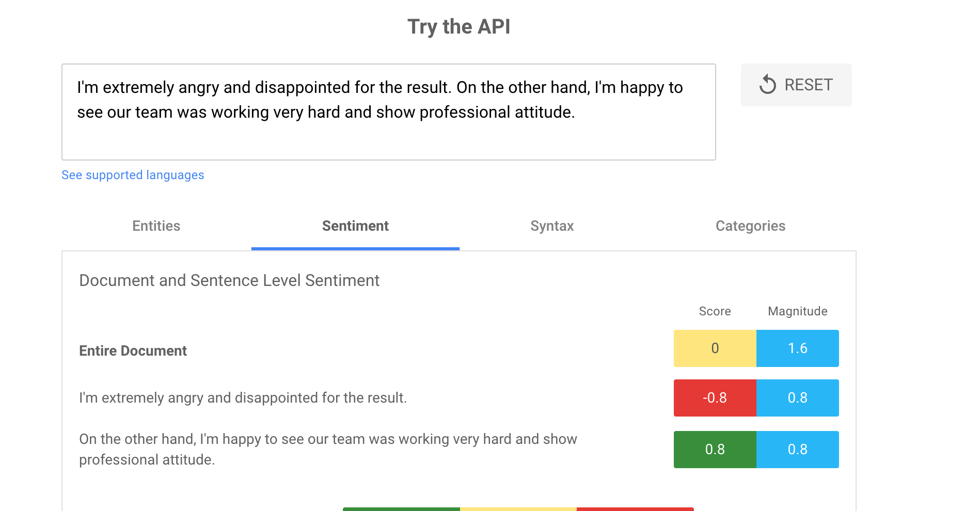Switch to the Entities tab
Screen dimensions: 980x511
156,226
